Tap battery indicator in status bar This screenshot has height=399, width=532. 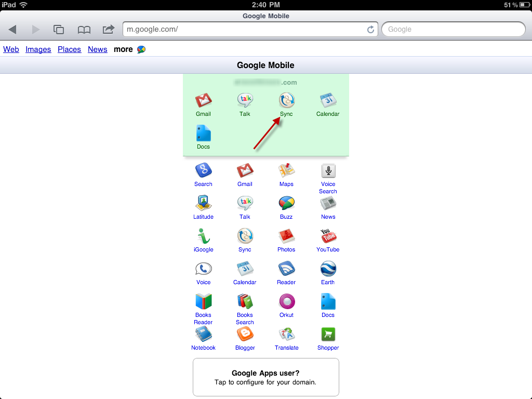[525, 5]
